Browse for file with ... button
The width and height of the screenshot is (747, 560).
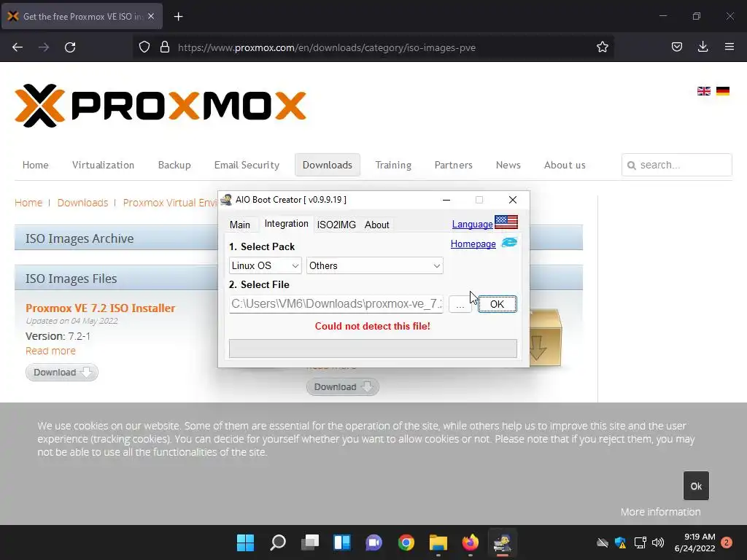460,304
